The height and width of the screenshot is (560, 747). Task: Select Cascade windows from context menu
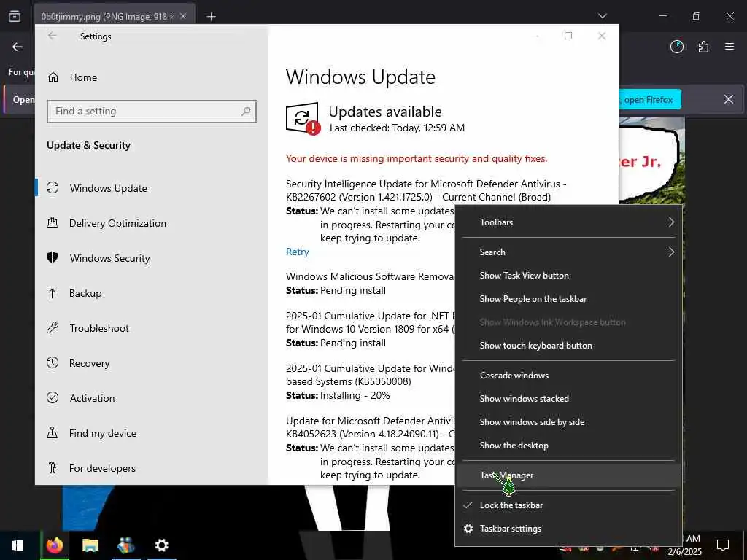(x=568, y=376)
